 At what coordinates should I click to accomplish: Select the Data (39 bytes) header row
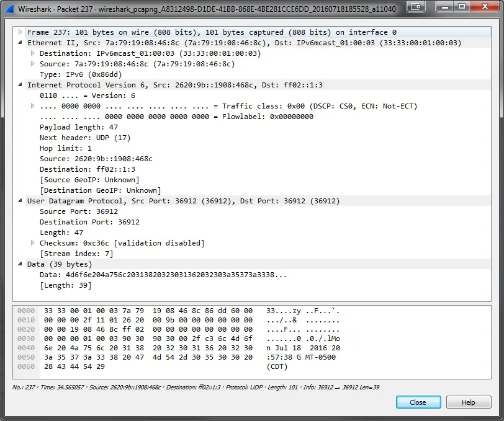(x=258, y=264)
